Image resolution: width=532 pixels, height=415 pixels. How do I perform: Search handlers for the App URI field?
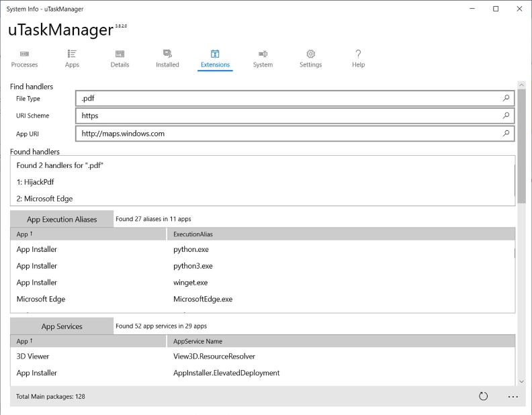click(x=506, y=134)
